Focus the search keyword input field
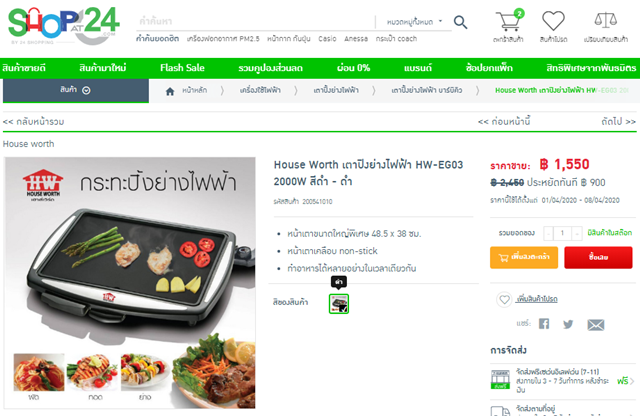640x416 pixels. coord(255,21)
